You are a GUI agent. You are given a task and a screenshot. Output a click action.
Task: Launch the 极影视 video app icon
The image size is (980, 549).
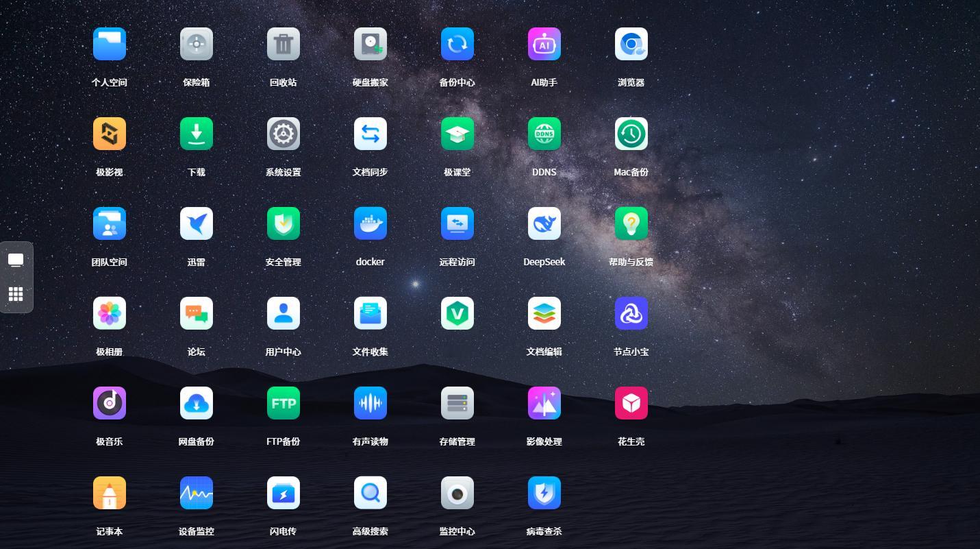(x=110, y=134)
